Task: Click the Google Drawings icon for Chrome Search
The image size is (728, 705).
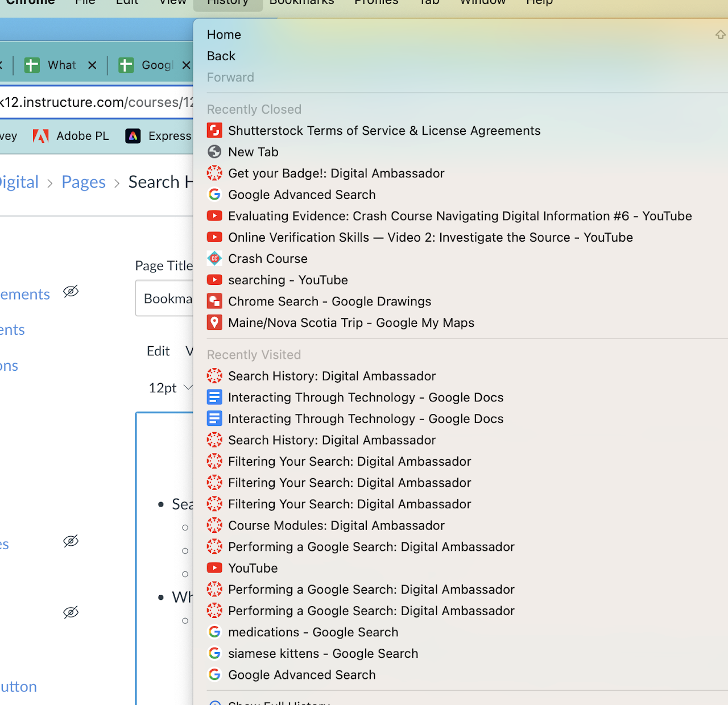Action: (x=214, y=301)
